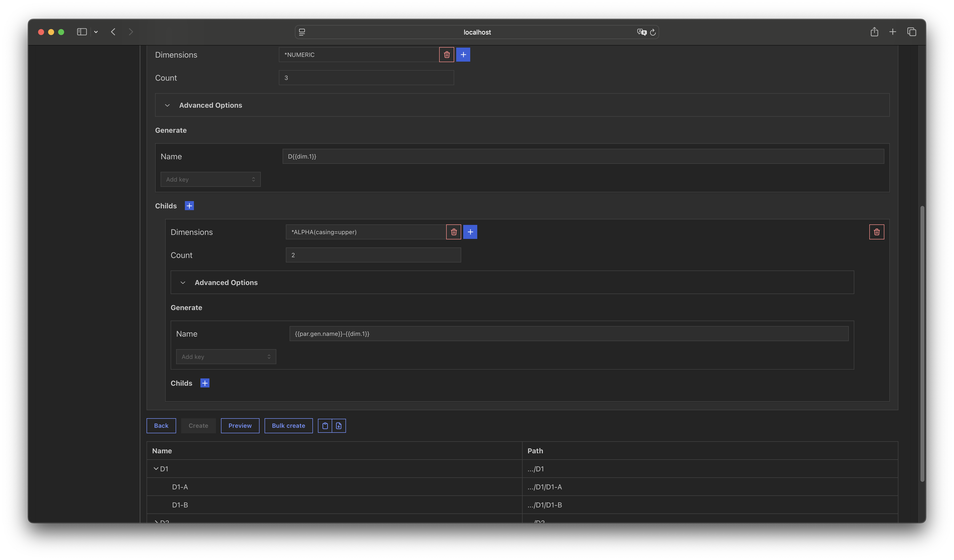Open the first Add key dropdown

click(210, 179)
